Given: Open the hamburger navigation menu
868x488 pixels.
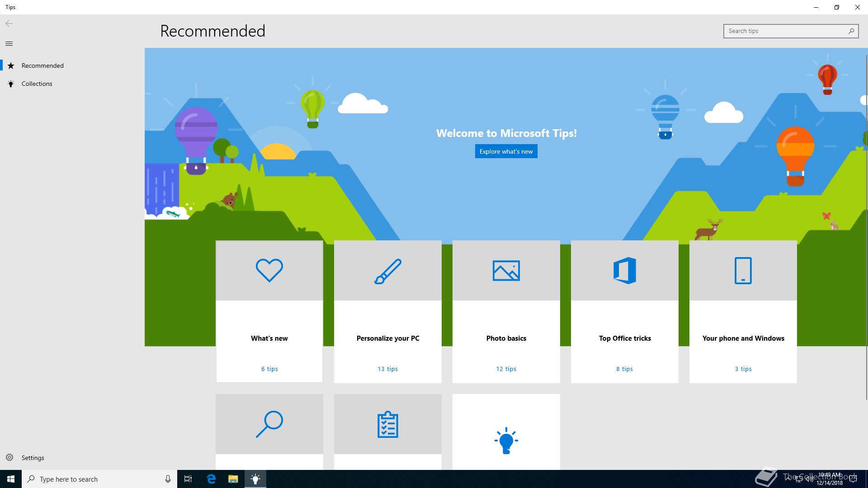Looking at the screenshot, I should point(9,43).
